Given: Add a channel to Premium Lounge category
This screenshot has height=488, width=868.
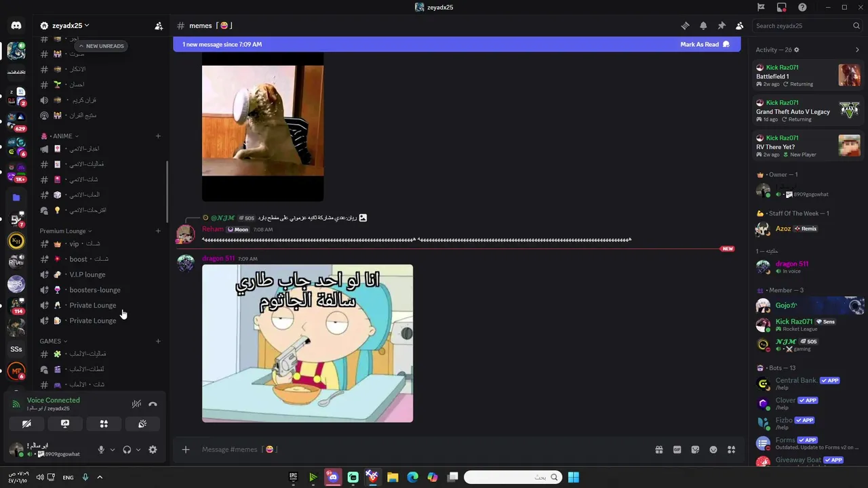Looking at the screenshot, I should [158, 231].
